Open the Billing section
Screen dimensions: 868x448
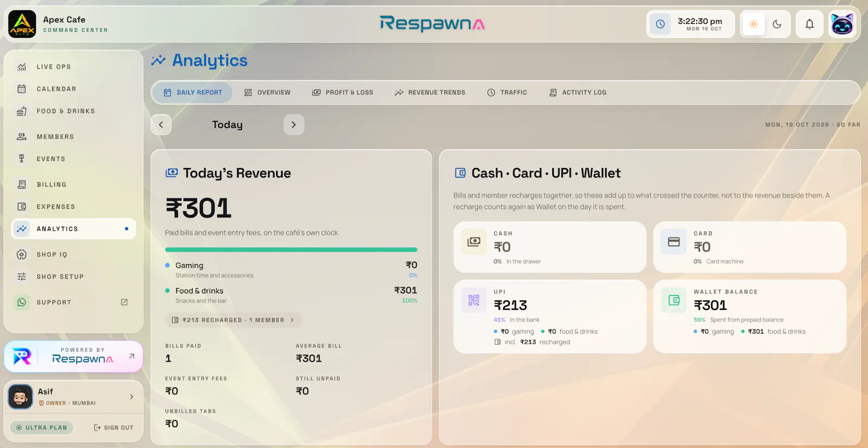(74, 184)
